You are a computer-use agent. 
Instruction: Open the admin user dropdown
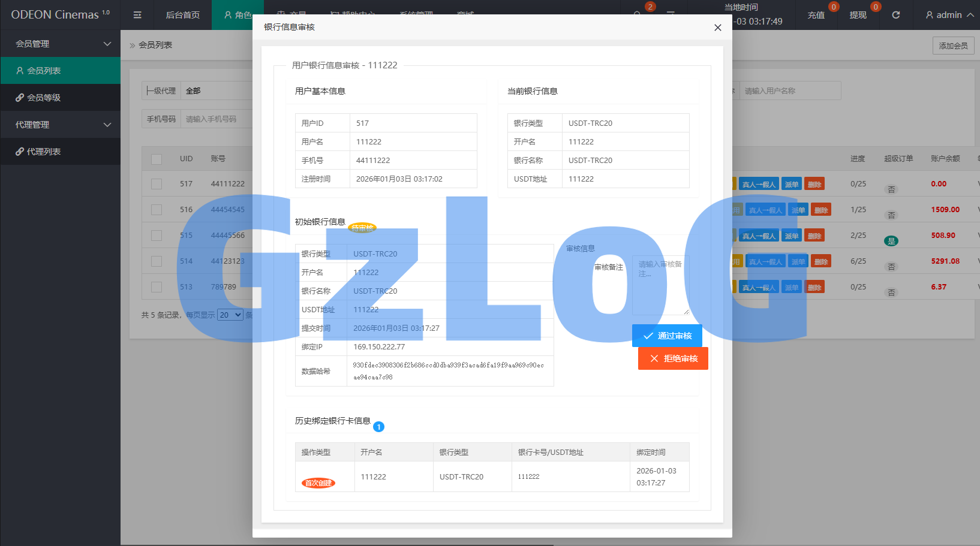tap(949, 15)
